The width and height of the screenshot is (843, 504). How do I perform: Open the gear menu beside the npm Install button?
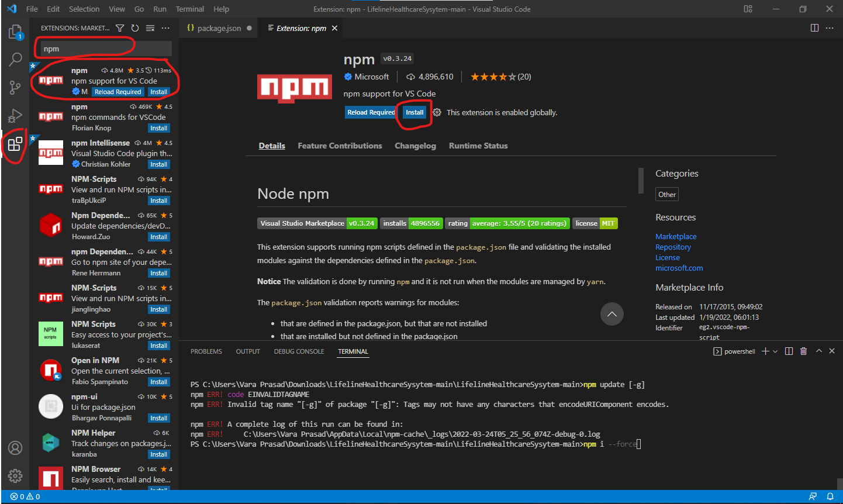click(x=437, y=112)
